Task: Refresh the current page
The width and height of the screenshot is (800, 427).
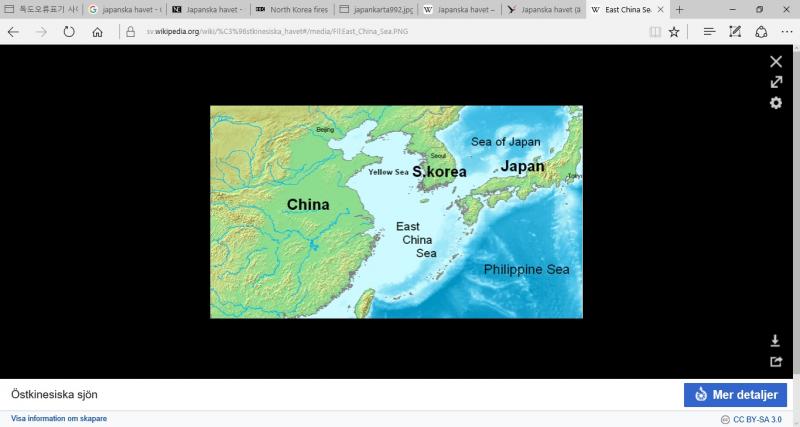Action: [x=69, y=32]
